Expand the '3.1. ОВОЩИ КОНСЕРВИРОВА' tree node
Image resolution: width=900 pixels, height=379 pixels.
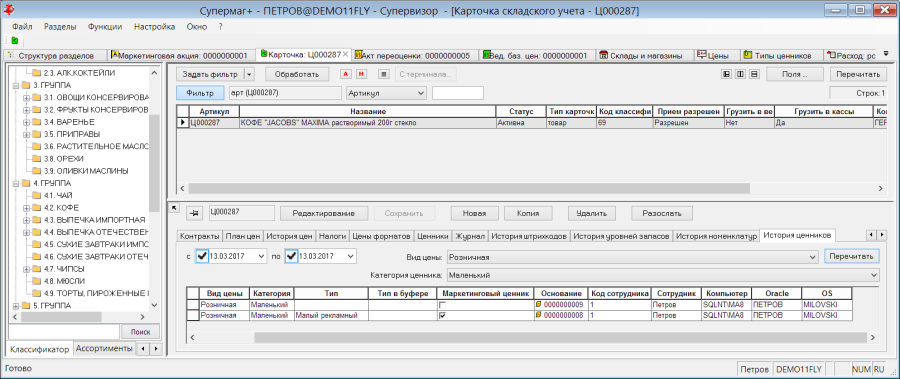coord(26,97)
